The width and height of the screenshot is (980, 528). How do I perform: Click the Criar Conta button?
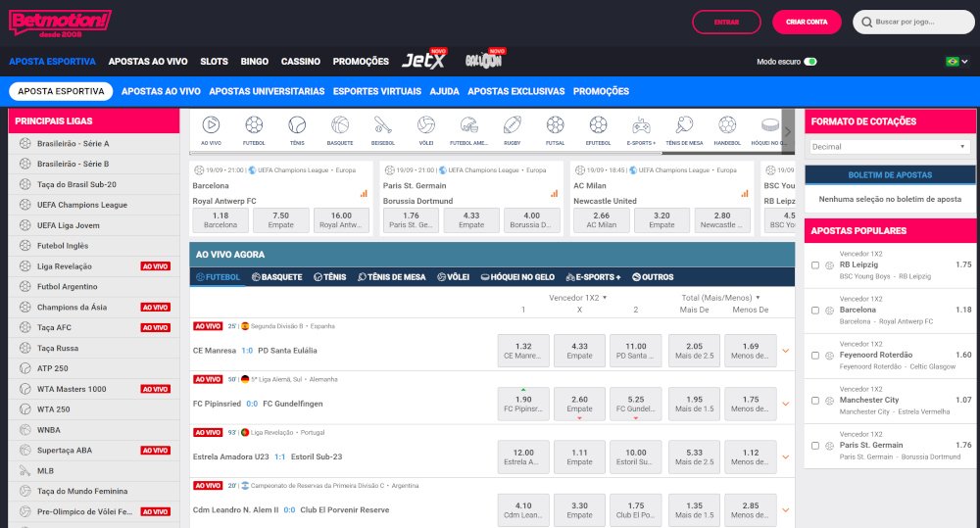[x=807, y=22]
